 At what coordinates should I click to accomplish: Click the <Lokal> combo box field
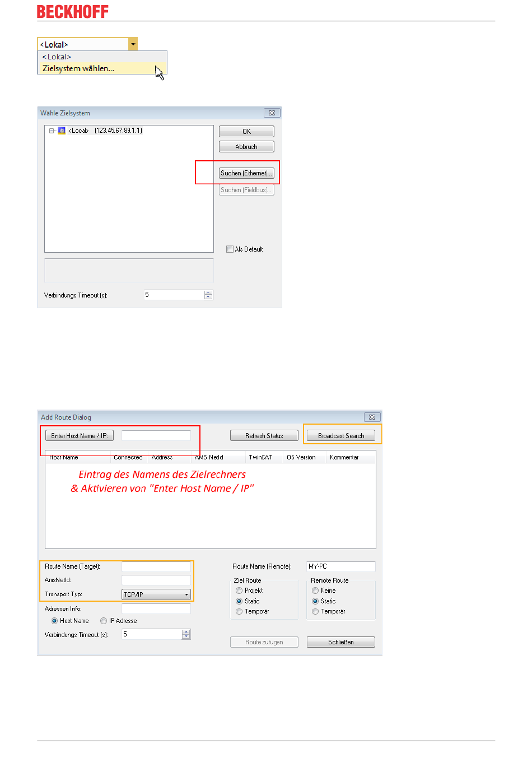tap(83, 44)
